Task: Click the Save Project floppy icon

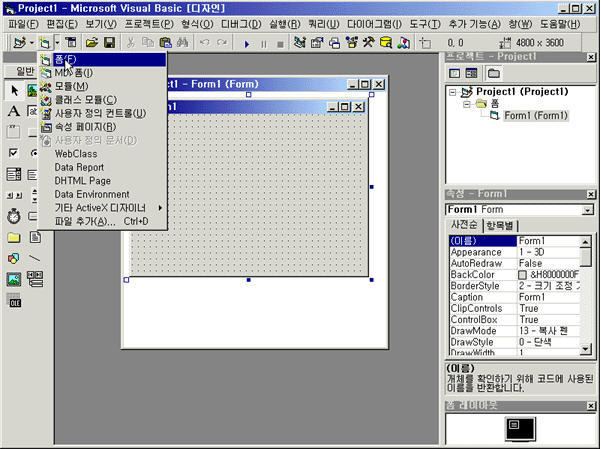Action: (x=110, y=43)
